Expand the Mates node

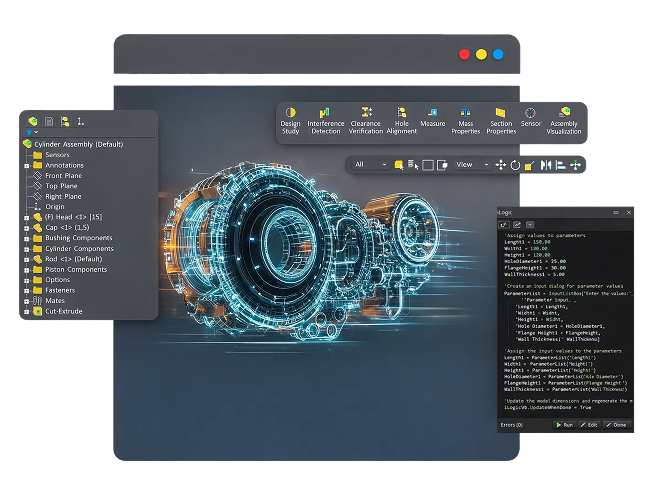(x=27, y=301)
